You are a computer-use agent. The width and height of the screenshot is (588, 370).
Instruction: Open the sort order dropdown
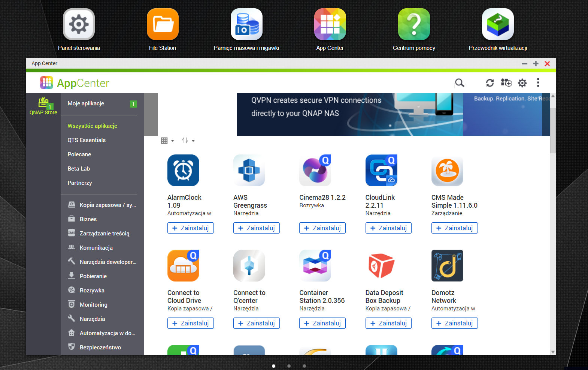click(x=188, y=141)
